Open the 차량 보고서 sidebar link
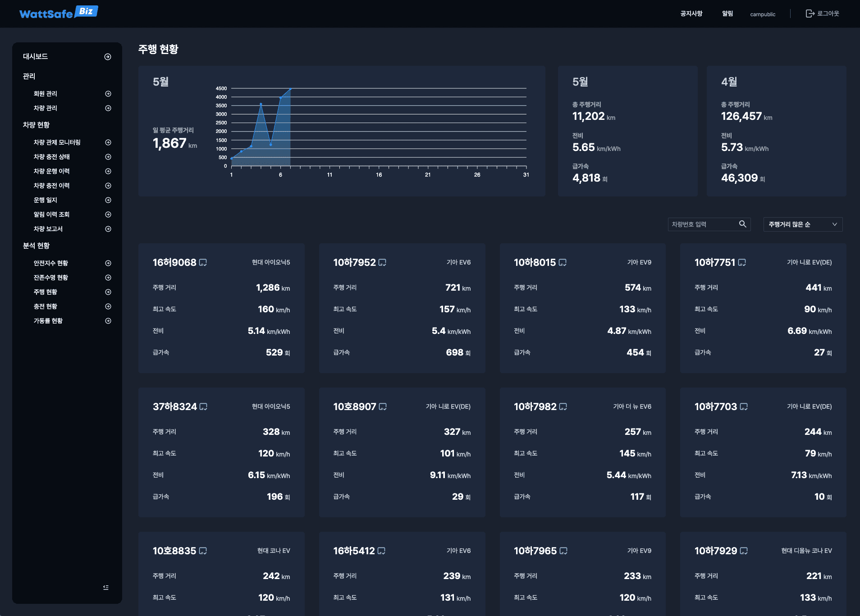The image size is (860, 616). pos(48,229)
